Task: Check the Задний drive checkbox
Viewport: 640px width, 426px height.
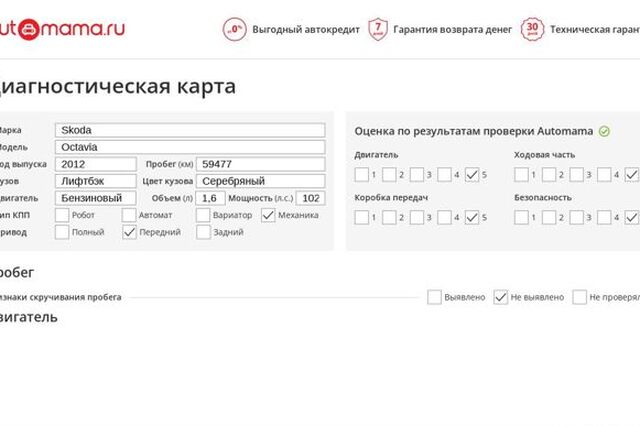Action: (x=203, y=232)
